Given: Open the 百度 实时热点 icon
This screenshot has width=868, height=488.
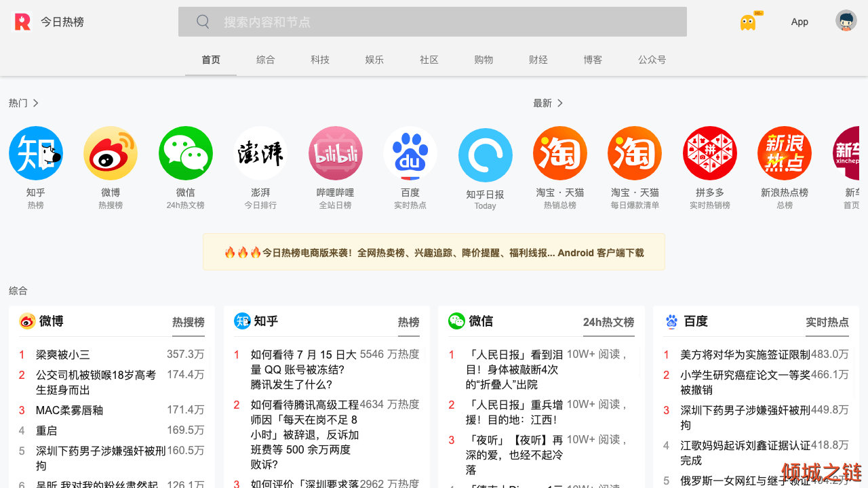Looking at the screenshot, I should click(x=410, y=153).
